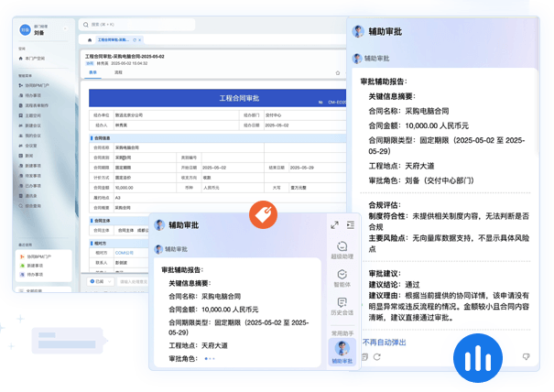
Task: Open 待办事项 in smart menu list
Action: coord(30,95)
